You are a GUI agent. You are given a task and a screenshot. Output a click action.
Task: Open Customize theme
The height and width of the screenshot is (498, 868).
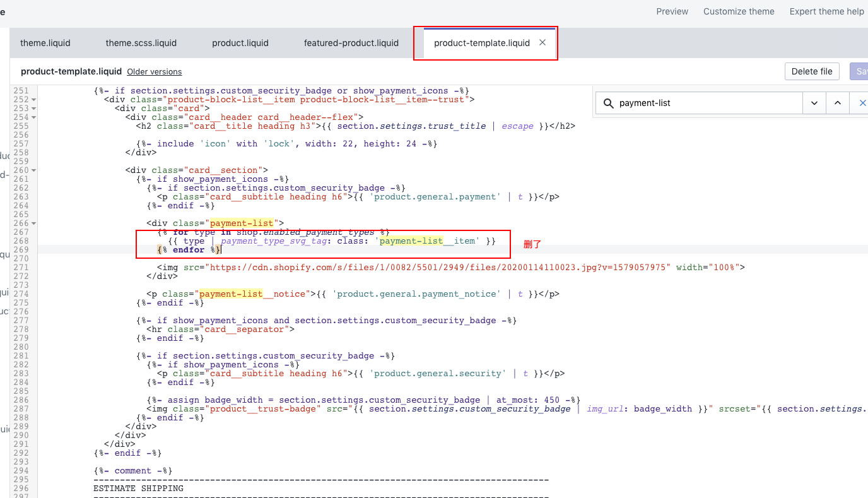coord(739,11)
